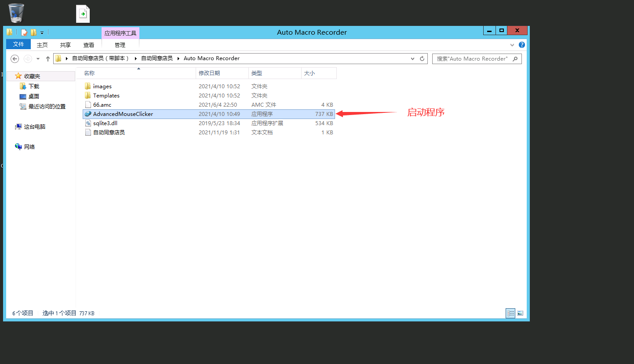Switch to the 共享 ribbon tab

tap(66, 45)
